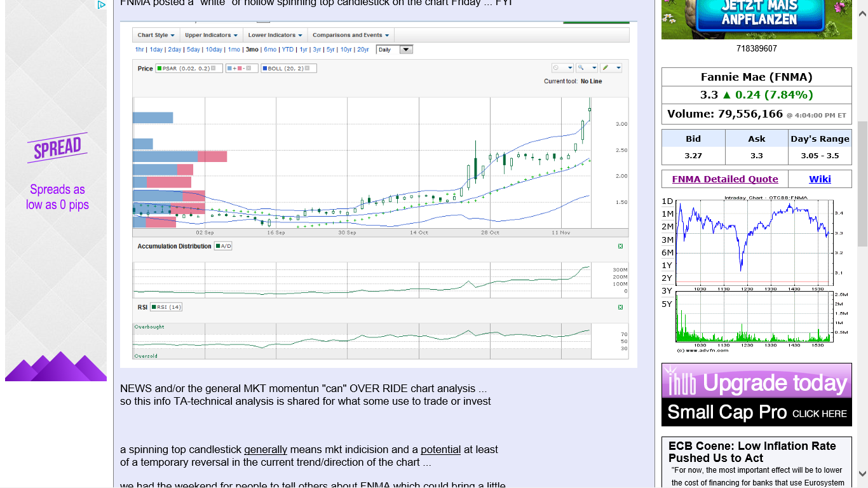Switch the intraday chart to 2M
Viewport: 868px width, 488px height.
coord(667,227)
